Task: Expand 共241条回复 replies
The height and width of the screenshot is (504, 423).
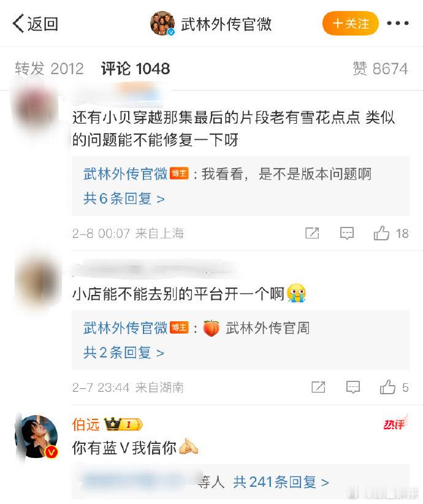Action: [281, 482]
